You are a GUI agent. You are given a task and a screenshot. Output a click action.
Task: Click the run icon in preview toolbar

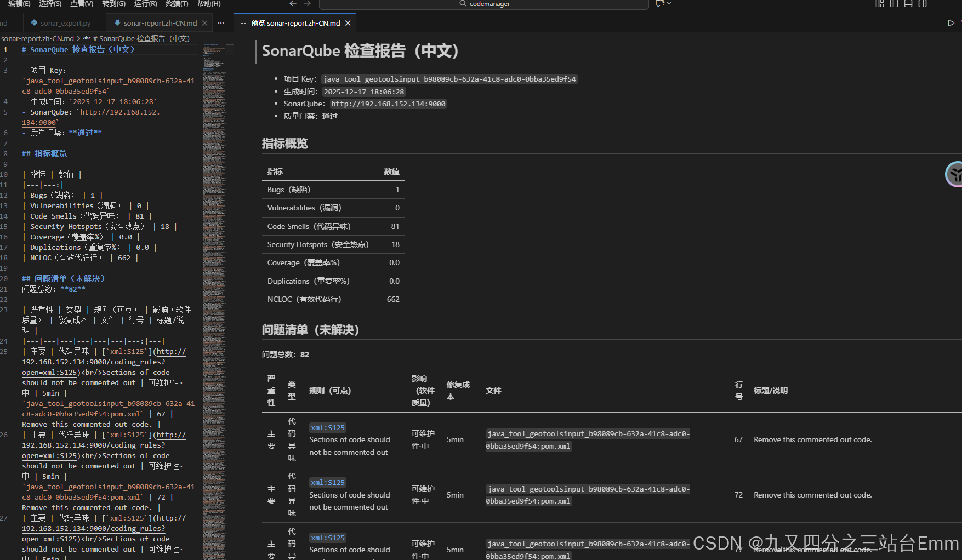(951, 23)
